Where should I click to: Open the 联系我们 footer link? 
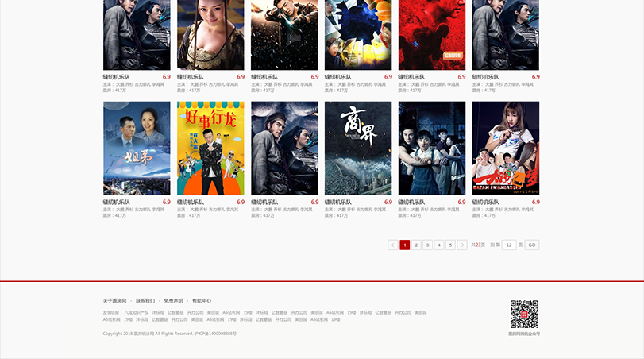145,301
